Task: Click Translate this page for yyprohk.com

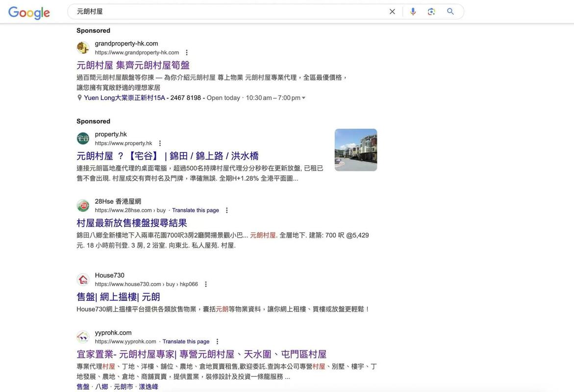Action: pos(186,341)
